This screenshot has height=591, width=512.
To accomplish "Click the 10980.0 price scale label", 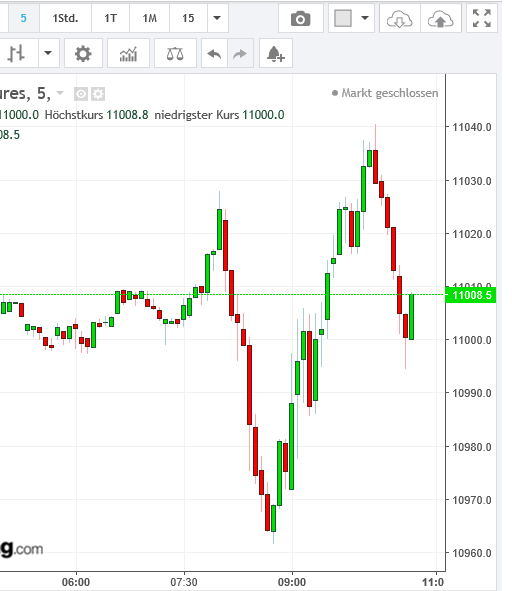I will pyautogui.click(x=472, y=447).
